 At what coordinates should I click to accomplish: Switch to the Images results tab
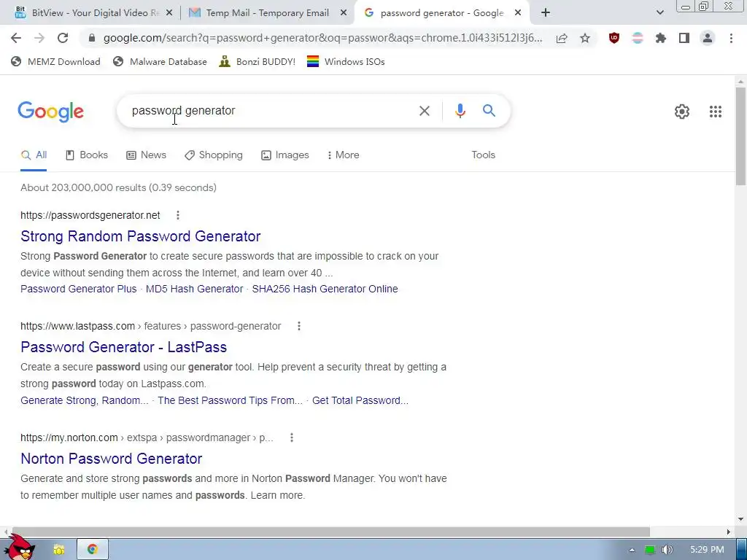point(285,155)
